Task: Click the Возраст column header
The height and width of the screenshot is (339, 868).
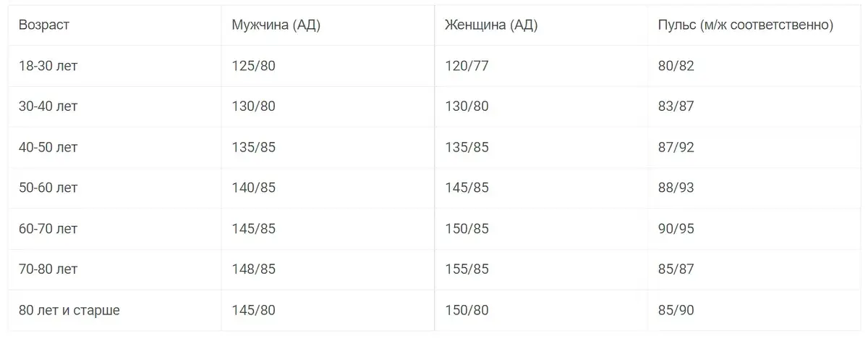Action: pyautogui.click(x=44, y=25)
